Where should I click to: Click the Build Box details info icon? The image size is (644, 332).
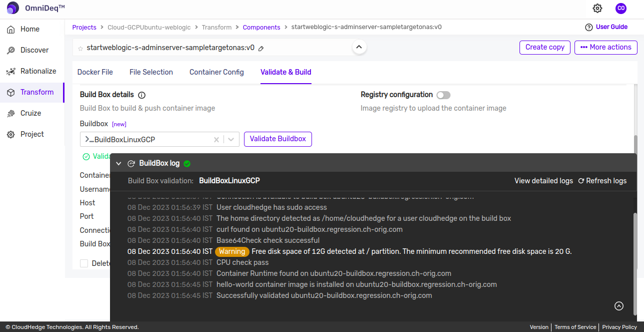click(141, 95)
